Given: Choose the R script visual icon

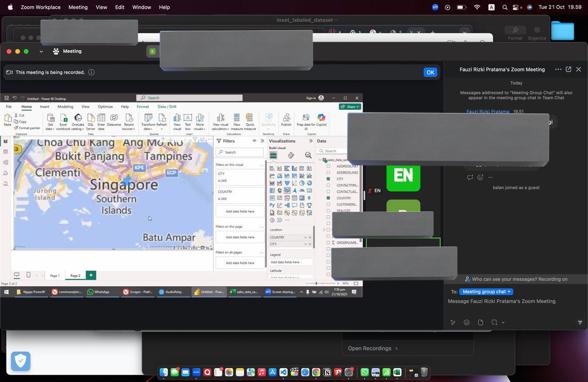Looking at the screenshot, I should click(310, 198).
